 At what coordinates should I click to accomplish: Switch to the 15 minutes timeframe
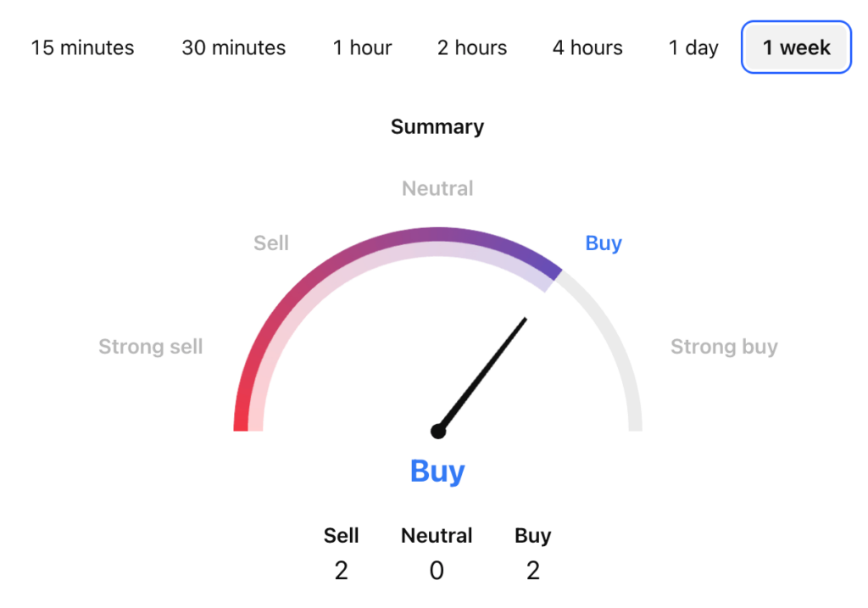tap(82, 47)
